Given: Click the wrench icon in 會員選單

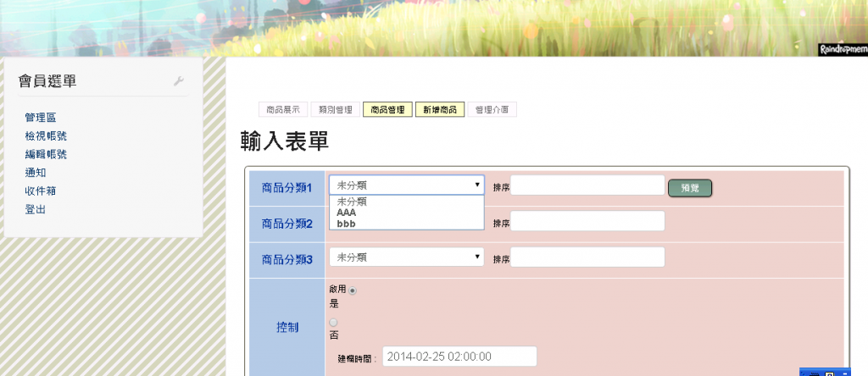Looking at the screenshot, I should [x=178, y=81].
